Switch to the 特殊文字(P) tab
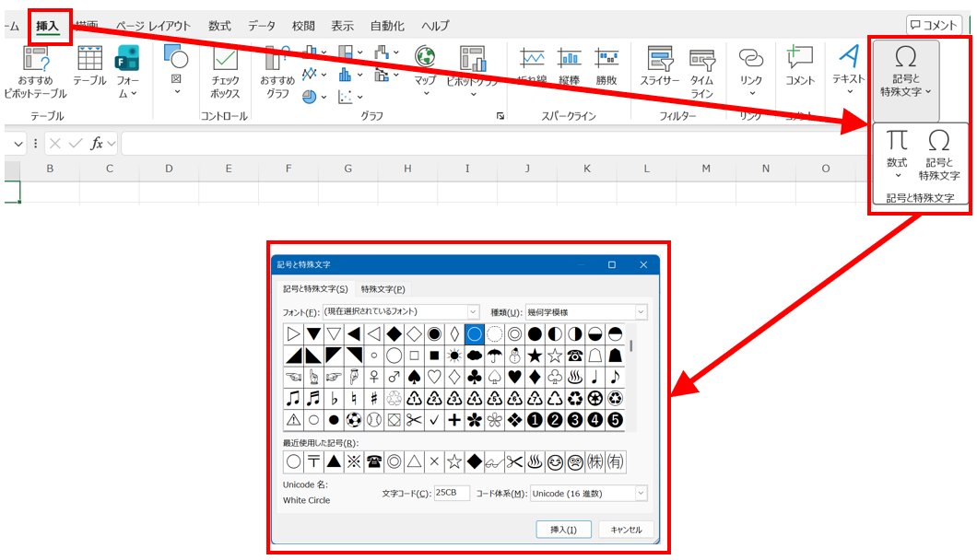Image resolution: width=977 pixels, height=560 pixels. pyautogui.click(x=383, y=289)
